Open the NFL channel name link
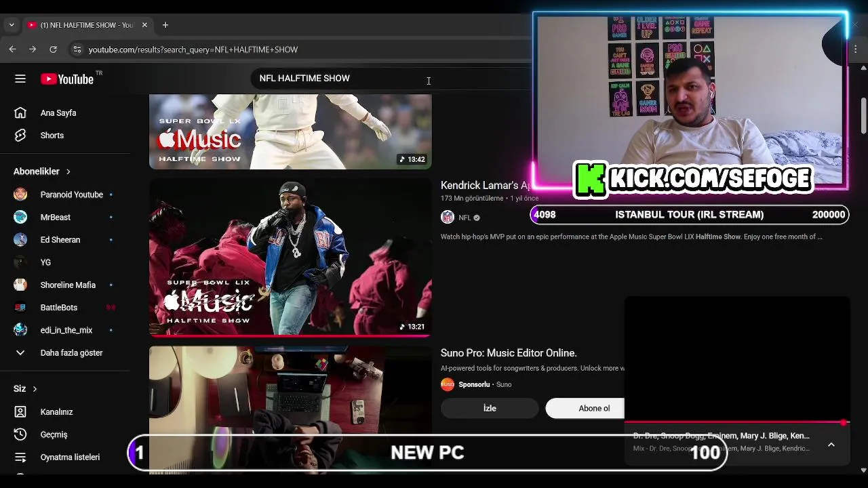This screenshot has height=488, width=868. click(465, 218)
